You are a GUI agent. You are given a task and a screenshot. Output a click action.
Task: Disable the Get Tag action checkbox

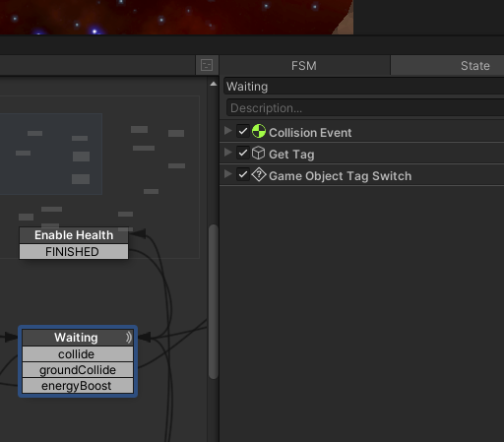click(243, 153)
